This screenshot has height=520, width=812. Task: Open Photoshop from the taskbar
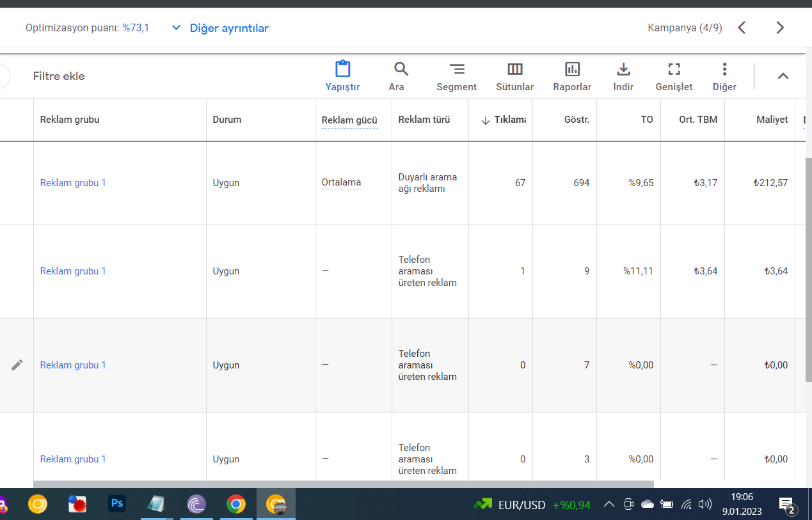coord(117,504)
